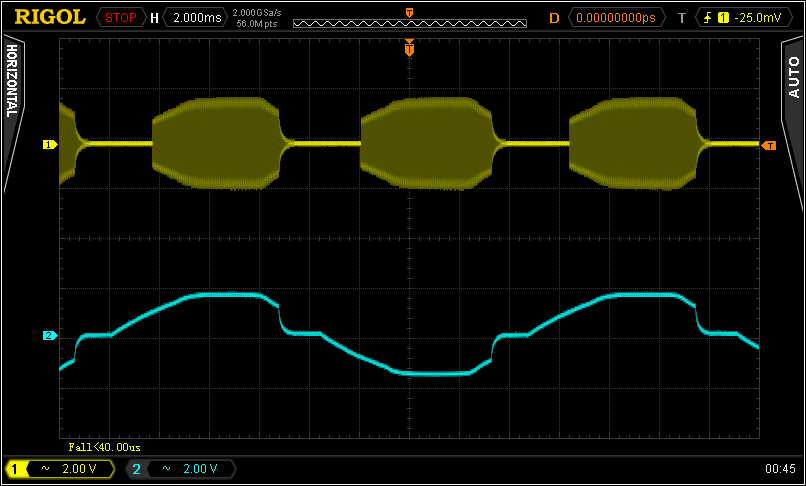This screenshot has height=486, width=806.
Task: Select the 2.000ms horizontal timebase value
Action: pos(195,18)
